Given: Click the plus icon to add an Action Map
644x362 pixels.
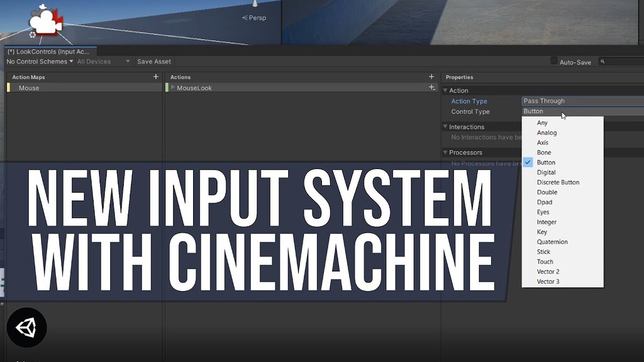Looking at the screenshot, I should click(x=155, y=77).
